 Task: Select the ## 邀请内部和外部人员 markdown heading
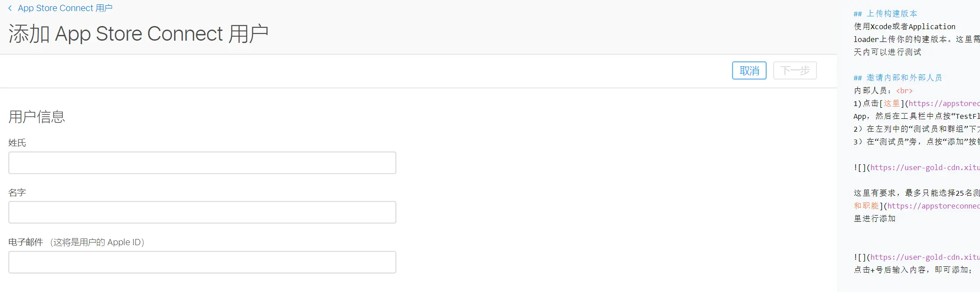pyautogui.click(x=898, y=78)
